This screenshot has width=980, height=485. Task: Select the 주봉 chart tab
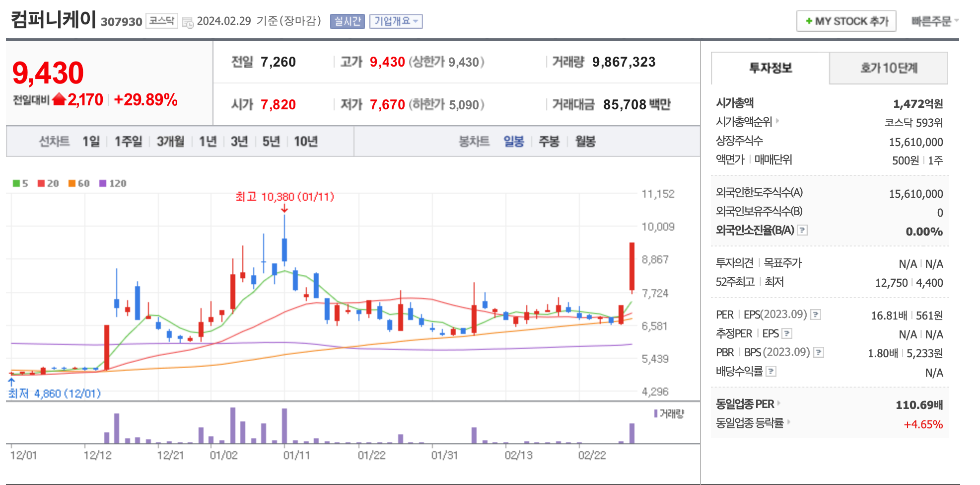click(x=549, y=142)
